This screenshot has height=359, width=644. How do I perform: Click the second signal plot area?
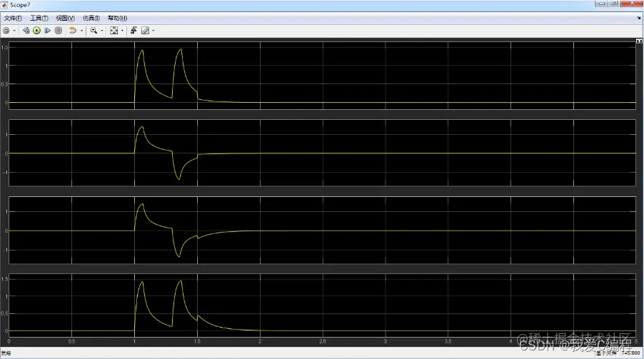click(323, 153)
